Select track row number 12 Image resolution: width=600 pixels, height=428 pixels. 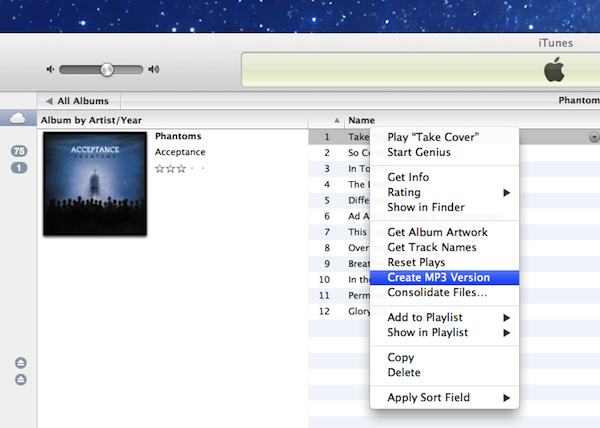[339, 311]
